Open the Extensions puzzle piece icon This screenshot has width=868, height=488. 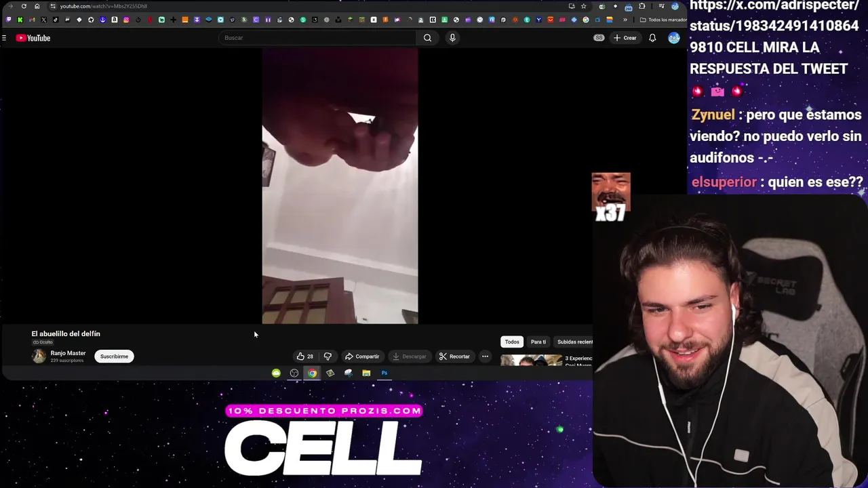642,6
